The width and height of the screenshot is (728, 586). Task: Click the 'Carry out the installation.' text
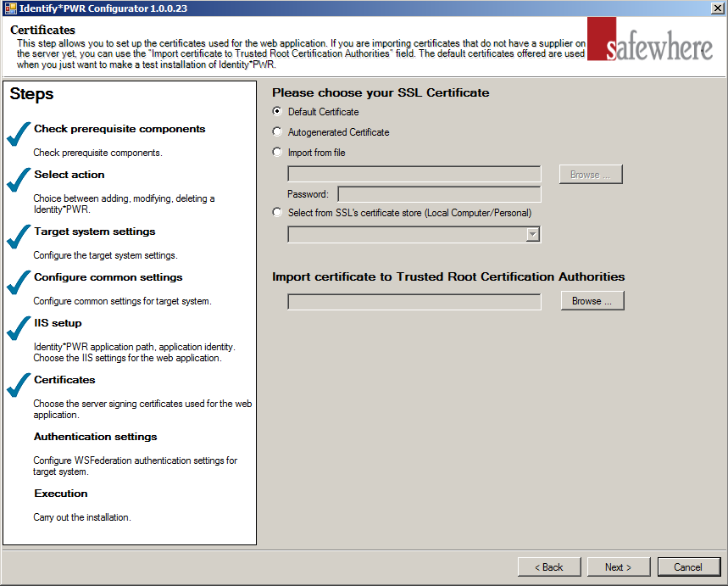click(x=82, y=517)
